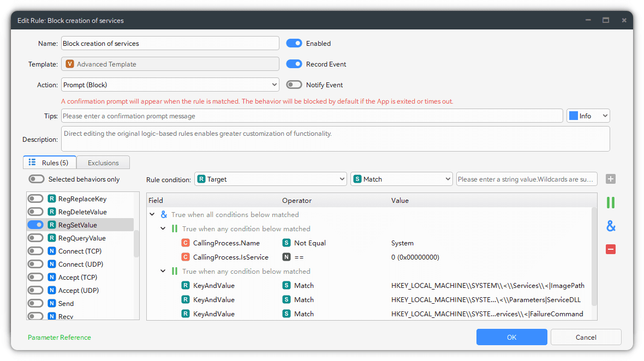Collapse the 'True when all conditions' tree node
The width and height of the screenshot is (644, 361).
click(x=152, y=215)
